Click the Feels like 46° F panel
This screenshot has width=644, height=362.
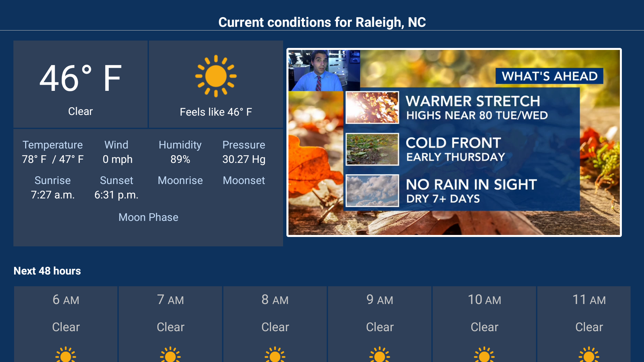click(x=216, y=112)
